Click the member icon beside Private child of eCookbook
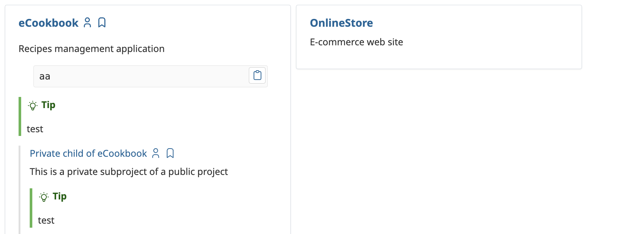This screenshot has height=234, width=644. pos(156,153)
